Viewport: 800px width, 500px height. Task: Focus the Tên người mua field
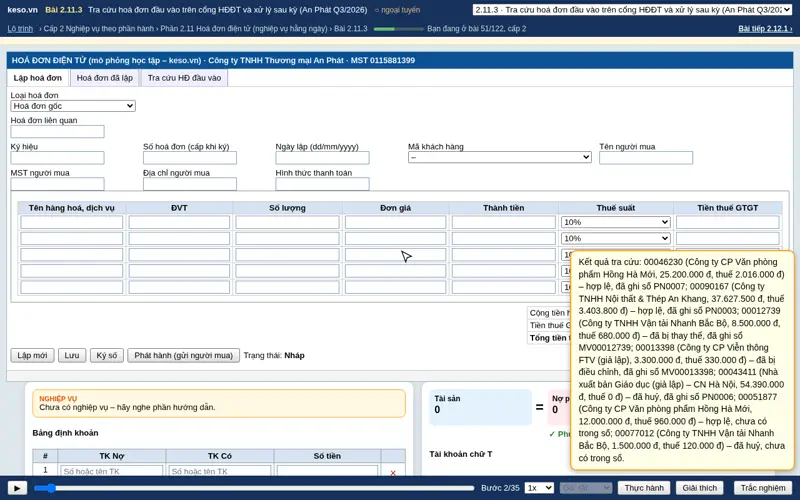[646, 158]
